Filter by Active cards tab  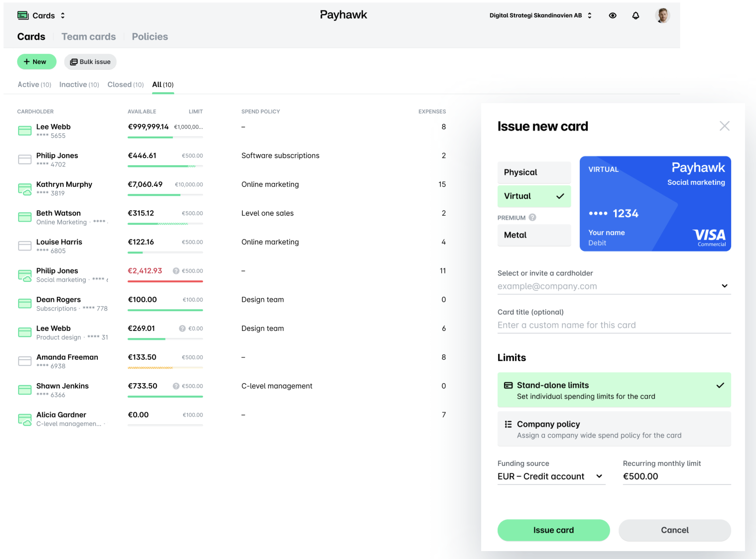(x=34, y=85)
